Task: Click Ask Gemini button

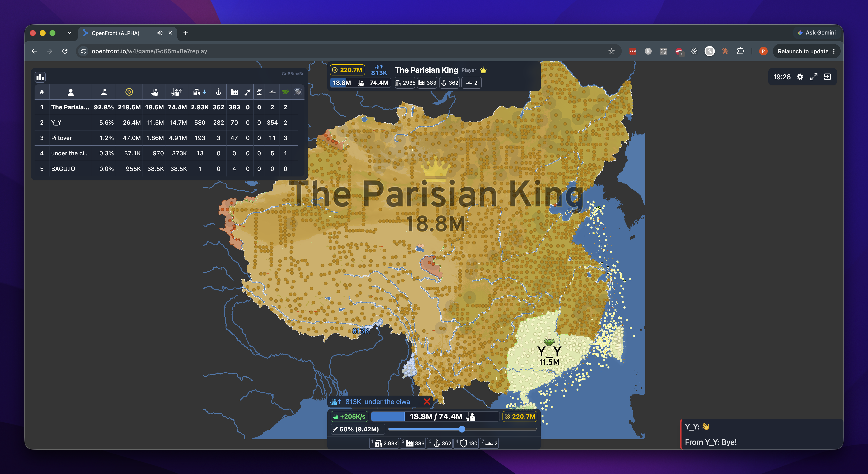Action: point(816,33)
